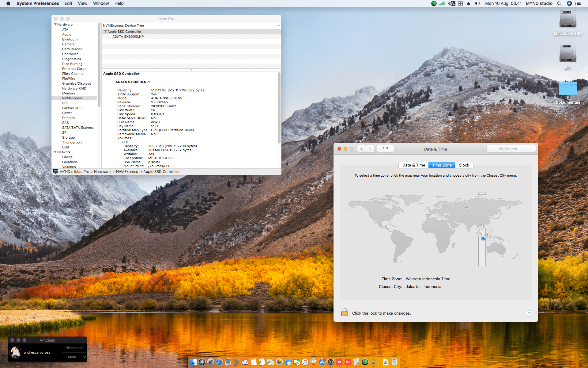Viewport: 588px width, 368px height.
Task: Open iTunes music note icon in dock
Action: tap(305, 362)
